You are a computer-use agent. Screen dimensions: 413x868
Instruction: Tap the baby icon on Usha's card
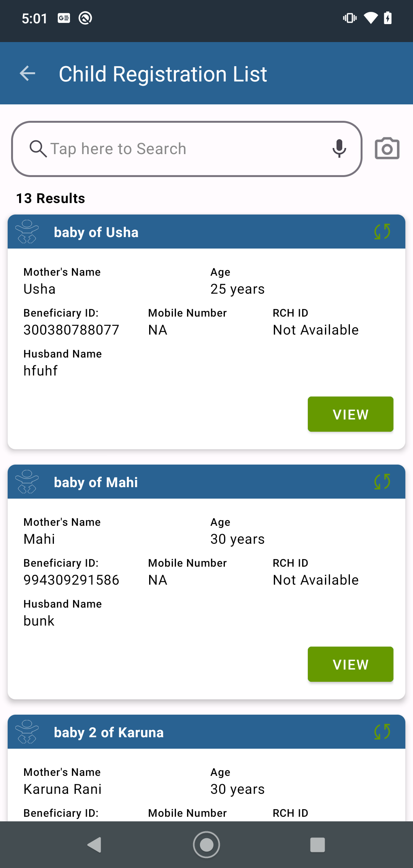[27, 232]
